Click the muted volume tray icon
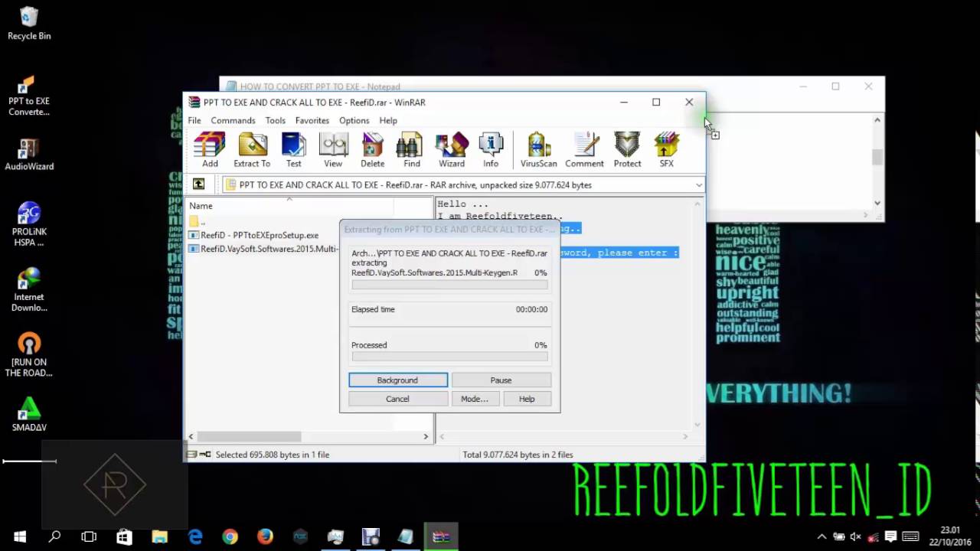Screen dimensions: 980x551 [x=856, y=536]
